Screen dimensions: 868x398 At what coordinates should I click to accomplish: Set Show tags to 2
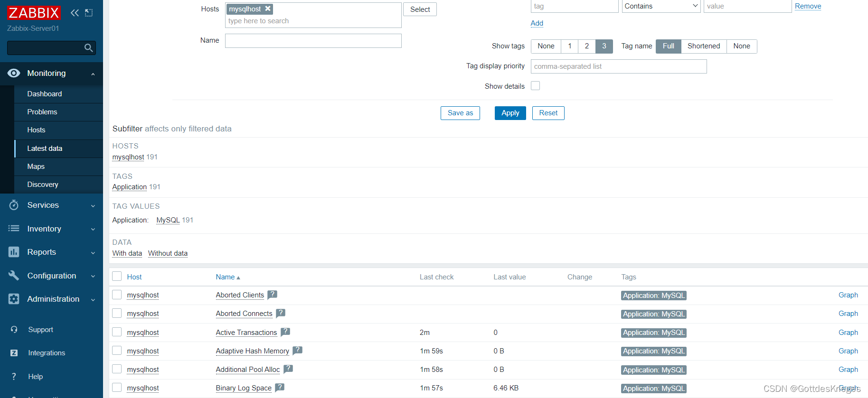[587, 46]
